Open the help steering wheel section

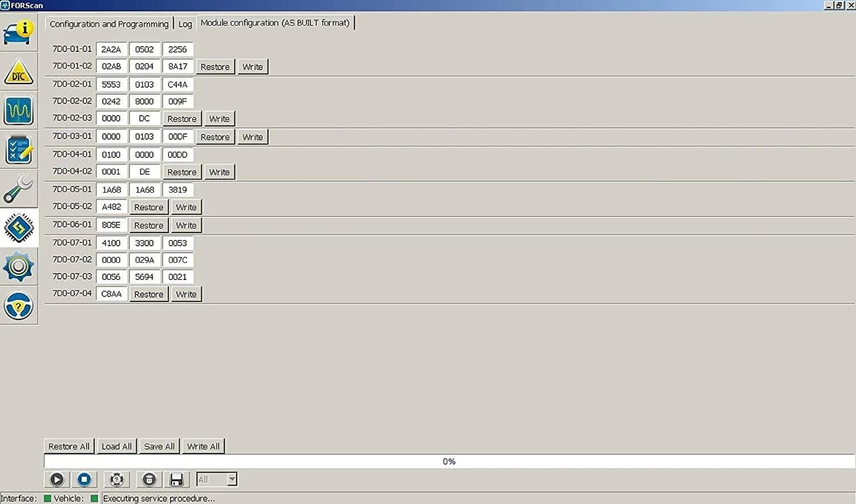19,306
